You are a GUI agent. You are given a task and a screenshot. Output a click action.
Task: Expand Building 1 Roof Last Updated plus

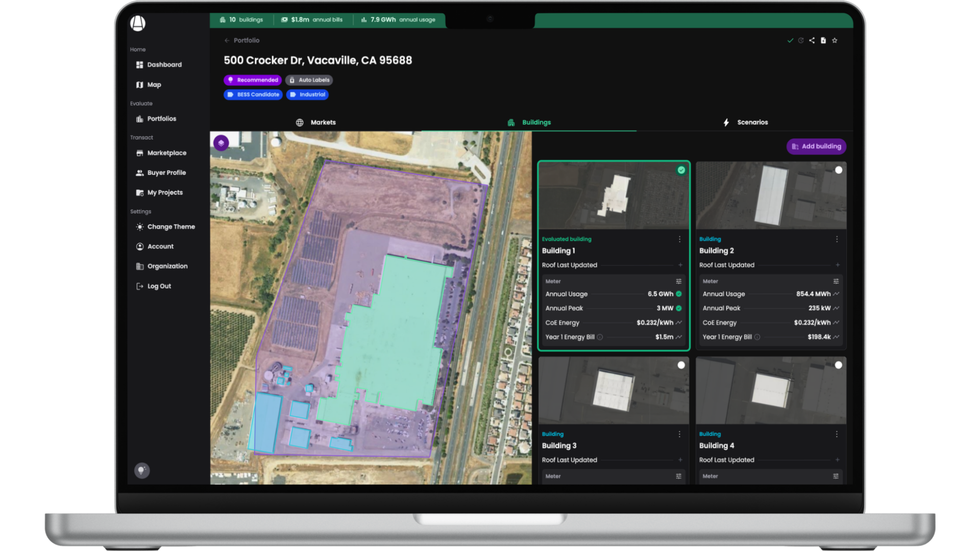point(680,265)
